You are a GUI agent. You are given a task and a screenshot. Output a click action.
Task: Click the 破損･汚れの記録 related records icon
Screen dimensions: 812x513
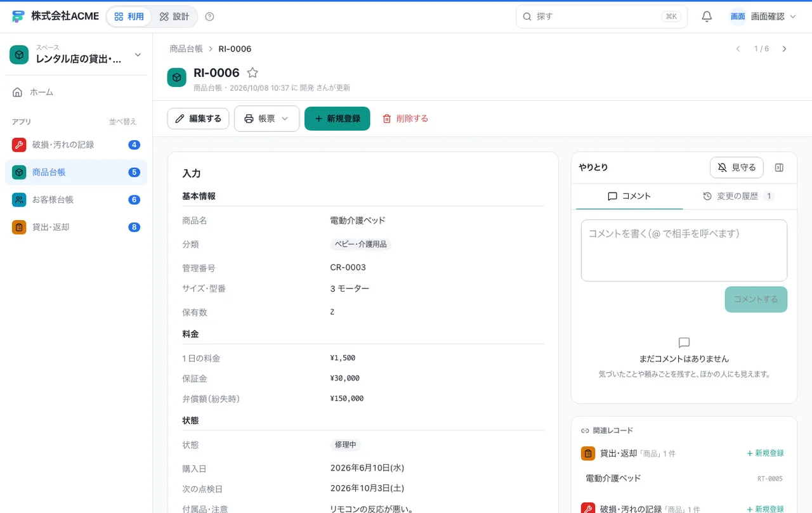click(588, 509)
